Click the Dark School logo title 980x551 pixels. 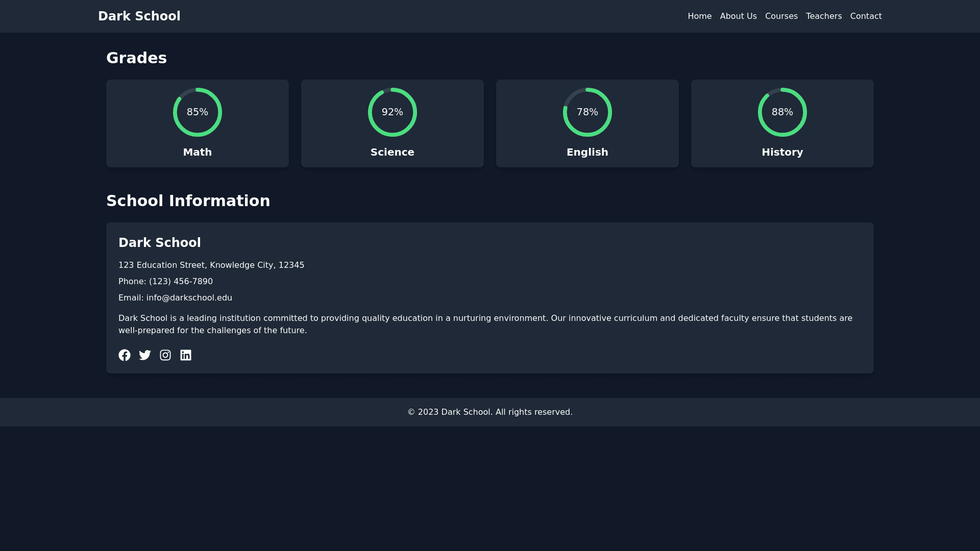pos(139,16)
